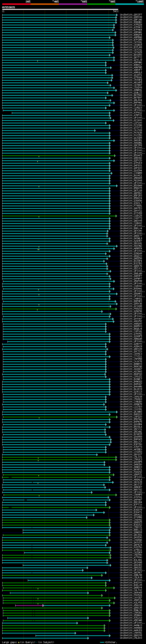
Task: Select the UniRef100_B4KAM6 label
Action: 131,387
